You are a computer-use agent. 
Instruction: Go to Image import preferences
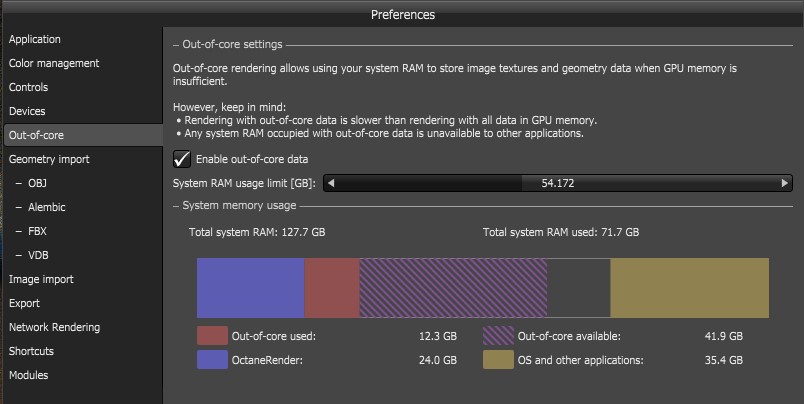[41, 279]
